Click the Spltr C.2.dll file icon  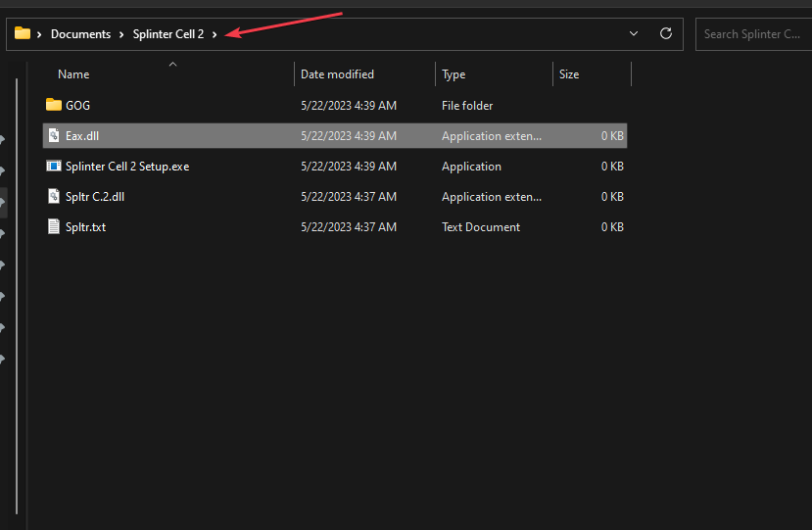tap(54, 197)
